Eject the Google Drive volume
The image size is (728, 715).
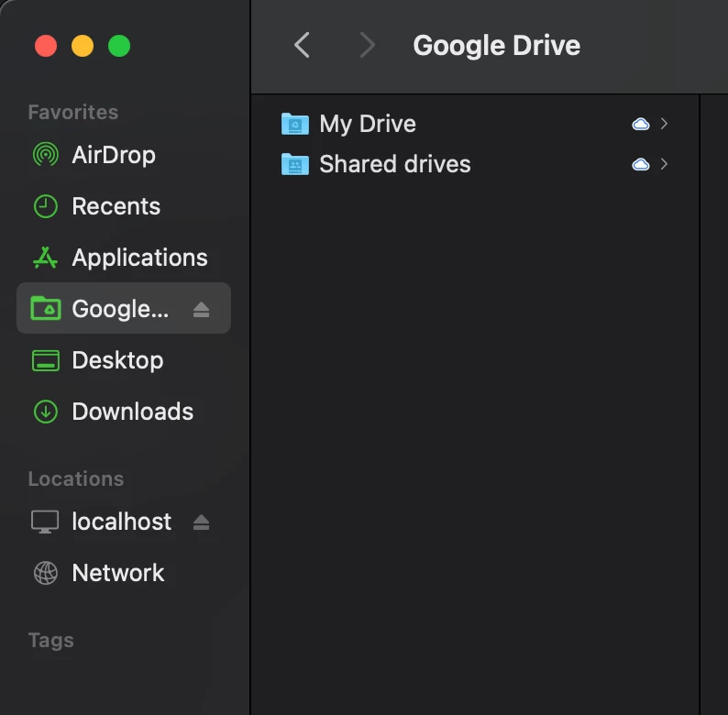click(x=201, y=309)
